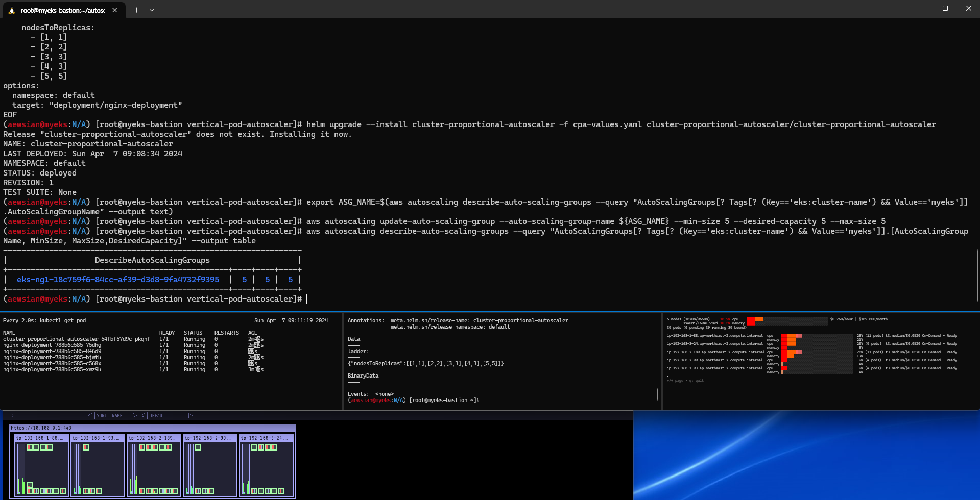
Task: Click pod nginx-deployment-788b6c585-75dhg
Action: pyautogui.click(x=52, y=345)
